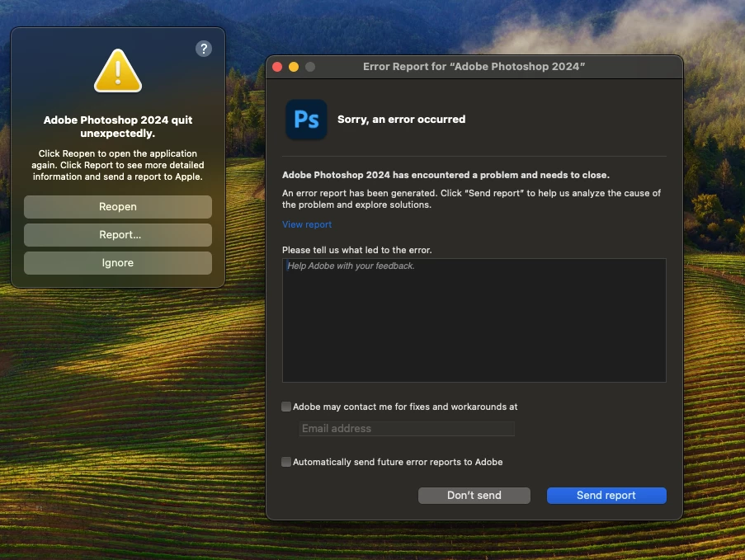745x560 pixels.
Task: Minimize the Error Report window
Action: [294, 67]
